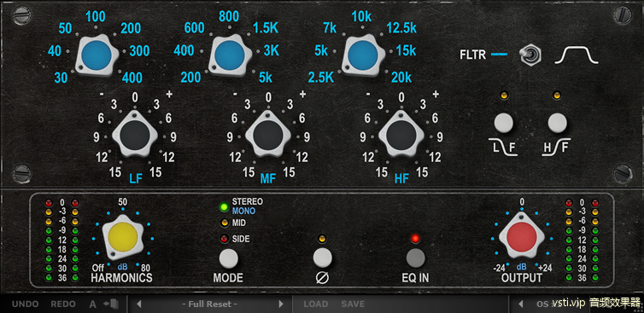The height and width of the screenshot is (313, 644).
Task: Click the MODE selector button
Action: coord(228,258)
